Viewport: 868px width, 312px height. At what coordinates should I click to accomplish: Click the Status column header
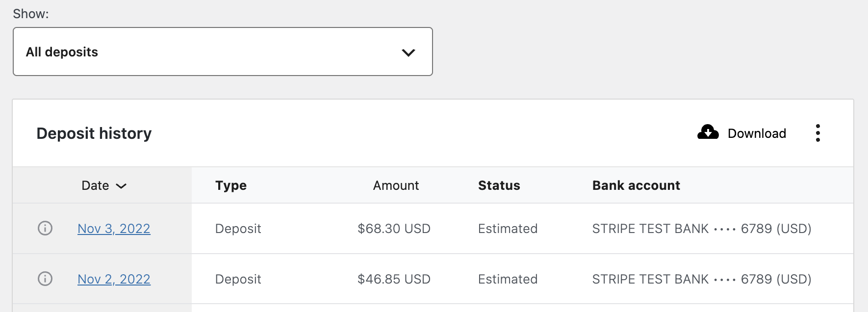[499, 185]
